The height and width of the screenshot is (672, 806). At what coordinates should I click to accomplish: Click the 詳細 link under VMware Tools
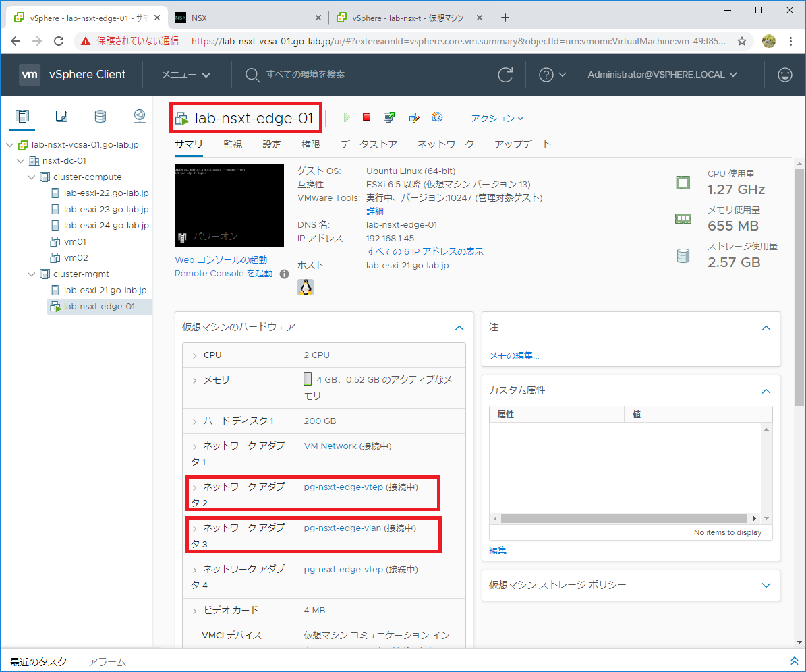coord(375,211)
